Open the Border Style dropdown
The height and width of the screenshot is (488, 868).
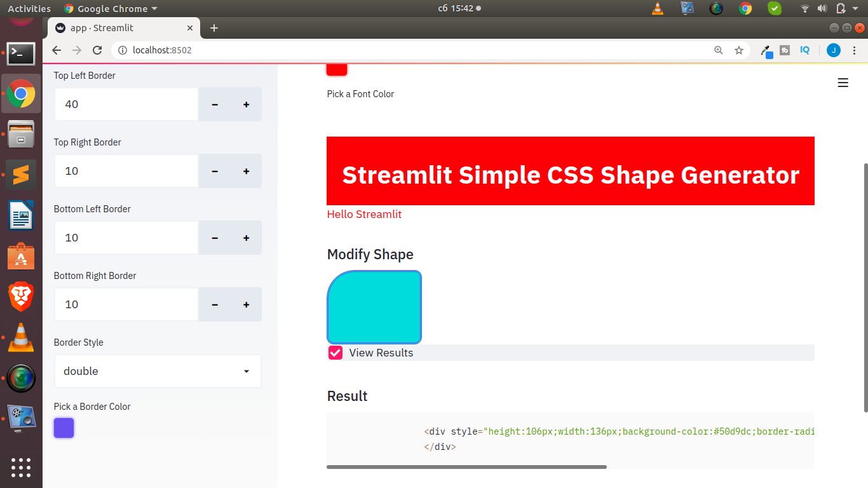[x=158, y=371]
